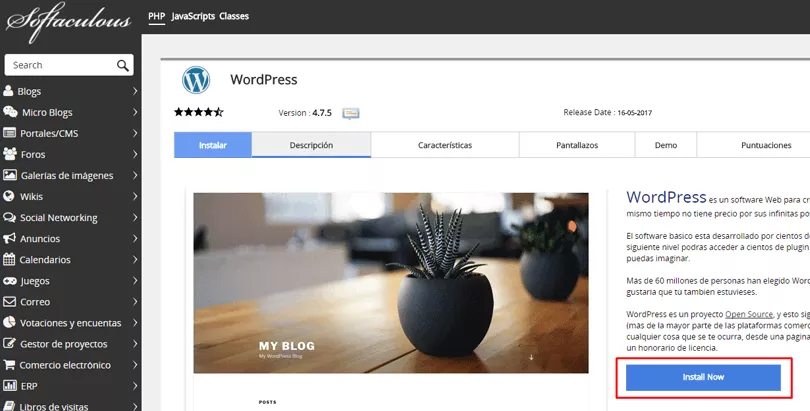
Task: Click the ERP chart icon
Action: pyautogui.click(x=9, y=385)
